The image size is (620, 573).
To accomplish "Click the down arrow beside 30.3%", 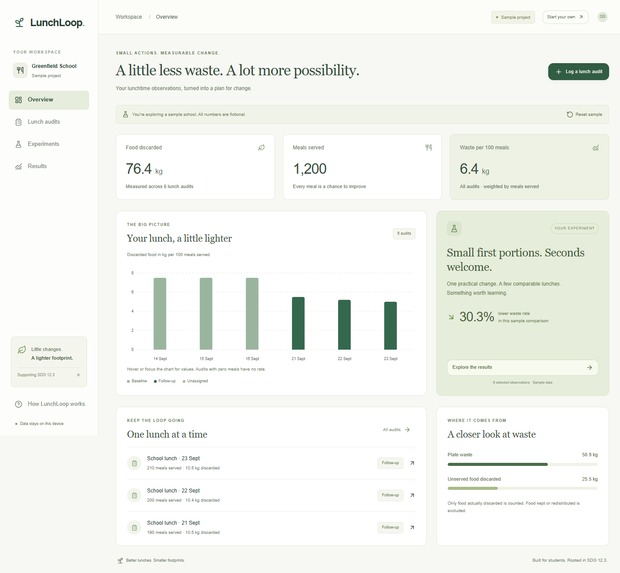I will point(451,317).
